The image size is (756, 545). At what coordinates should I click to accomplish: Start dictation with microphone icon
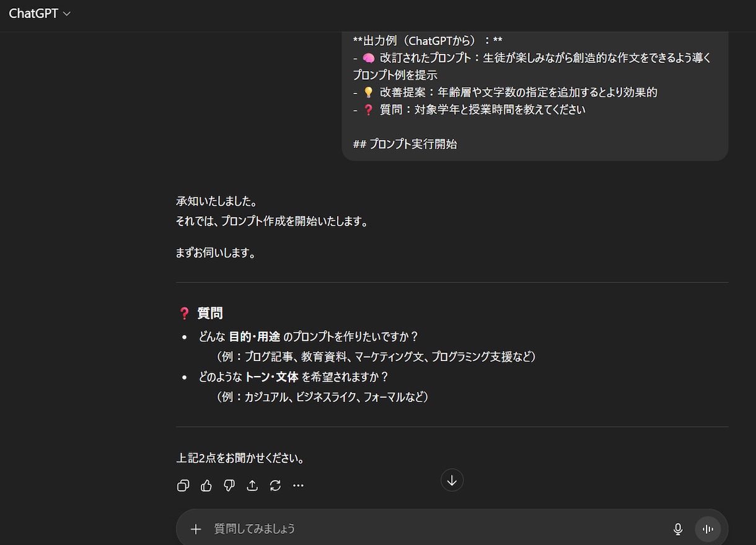(678, 529)
